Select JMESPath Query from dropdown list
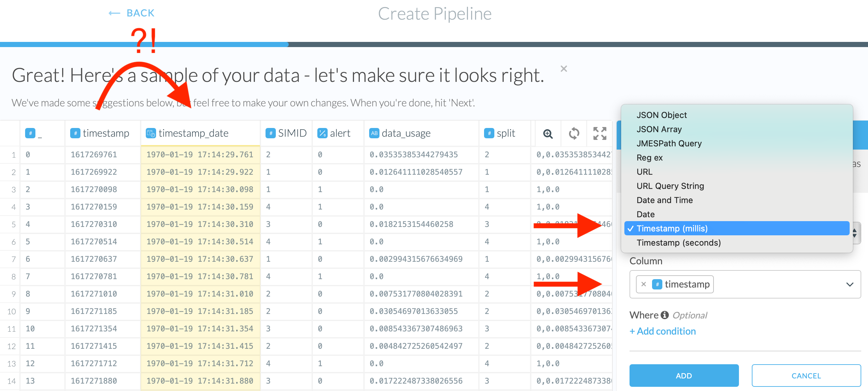The width and height of the screenshot is (868, 391). click(669, 143)
